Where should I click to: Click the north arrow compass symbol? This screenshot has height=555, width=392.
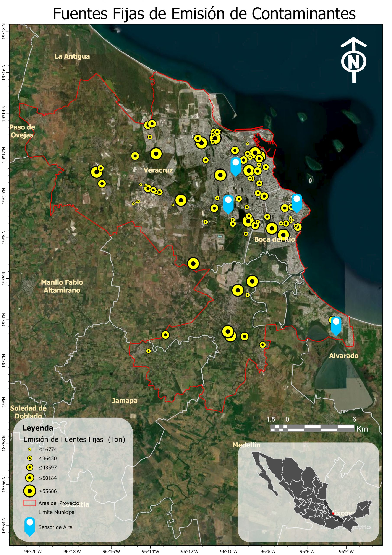coord(354,60)
